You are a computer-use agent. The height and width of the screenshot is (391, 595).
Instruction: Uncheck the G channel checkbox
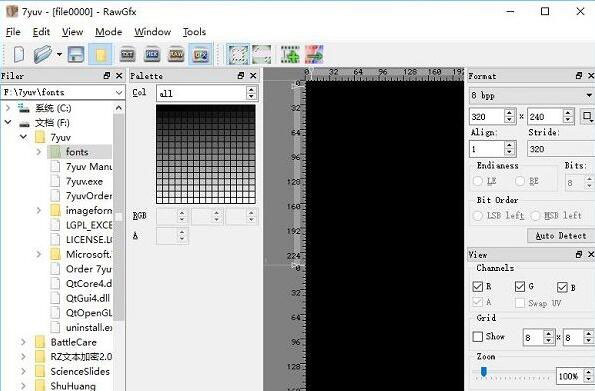click(x=520, y=286)
